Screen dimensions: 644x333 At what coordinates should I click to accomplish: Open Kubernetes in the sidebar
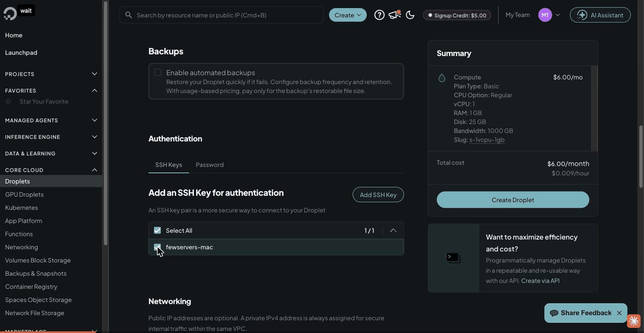(21, 208)
